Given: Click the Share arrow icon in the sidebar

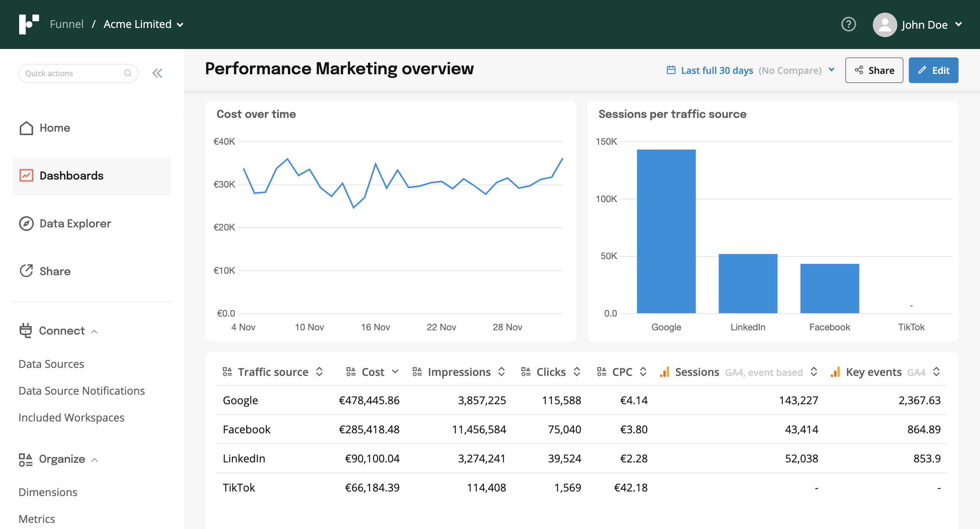Looking at the screenshot, I should pos(26,271).
